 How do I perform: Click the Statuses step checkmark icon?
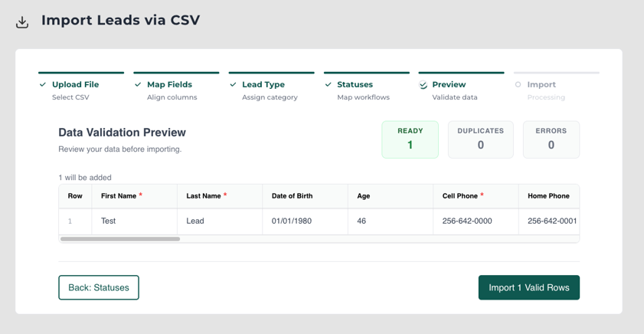pos(329,84)
